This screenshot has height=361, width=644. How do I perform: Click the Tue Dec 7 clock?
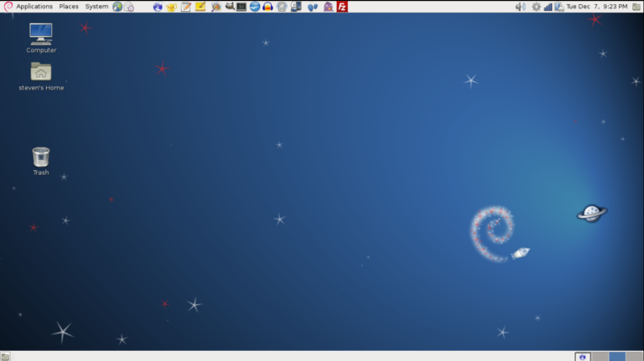click(x=597, y=6)
